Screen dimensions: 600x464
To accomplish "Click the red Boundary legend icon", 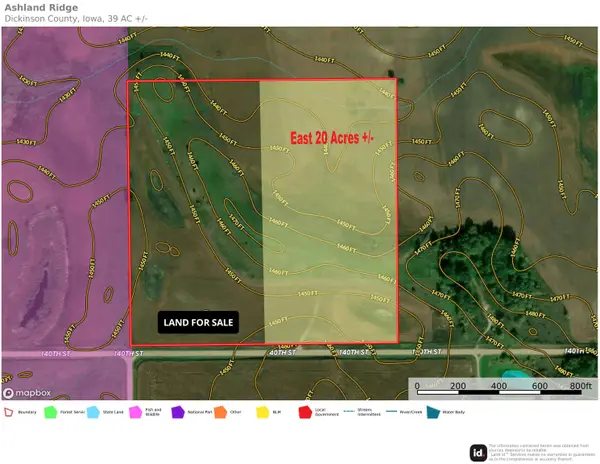I will point(10,411).
